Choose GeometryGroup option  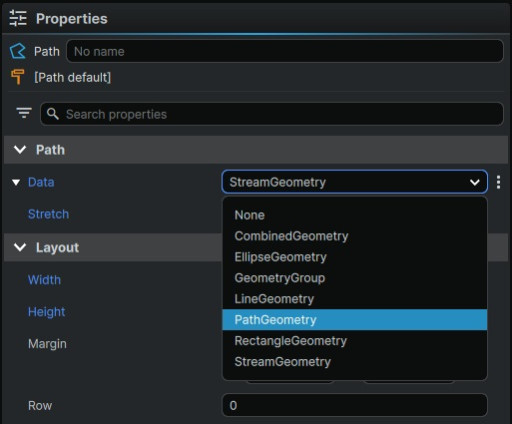(x=355, y=278)
